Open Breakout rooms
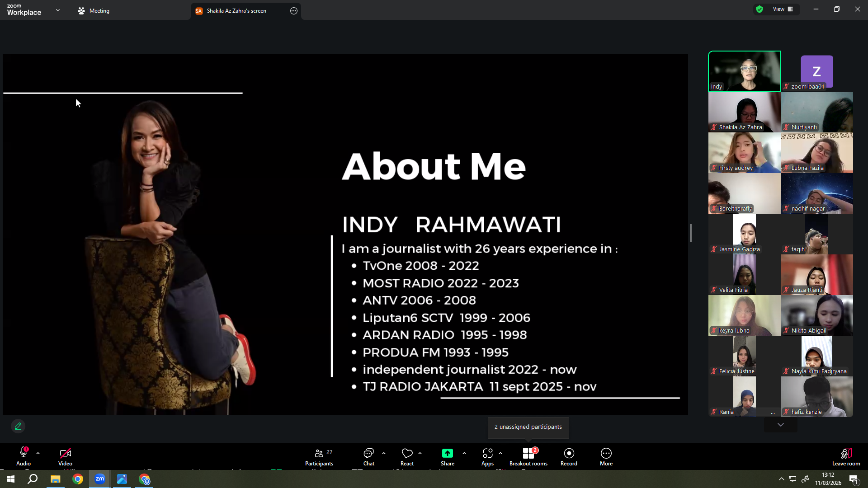This screenshot has width=868, height=488. [528, 456]
